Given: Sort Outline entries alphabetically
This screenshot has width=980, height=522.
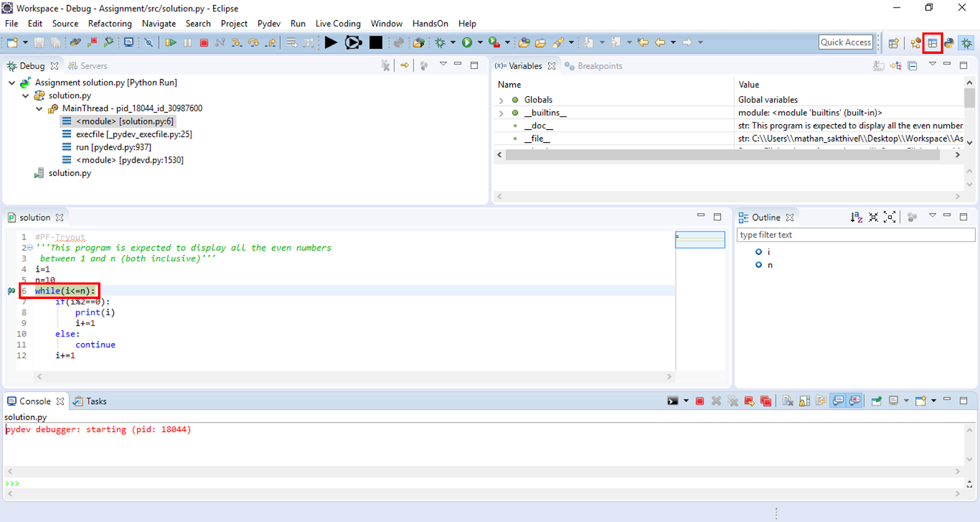Looking at the screenshot, I should [856, 217].
